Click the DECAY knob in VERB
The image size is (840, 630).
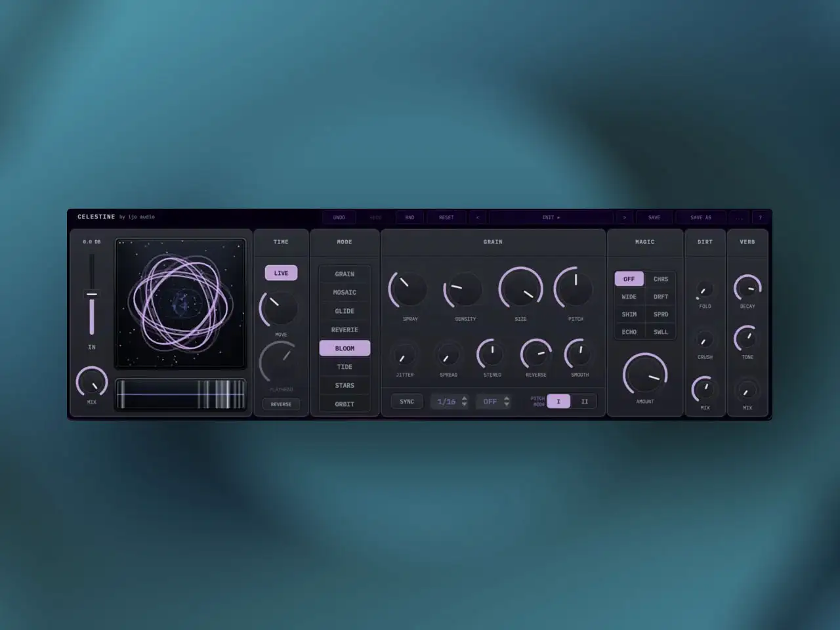[x=747, y=288]
